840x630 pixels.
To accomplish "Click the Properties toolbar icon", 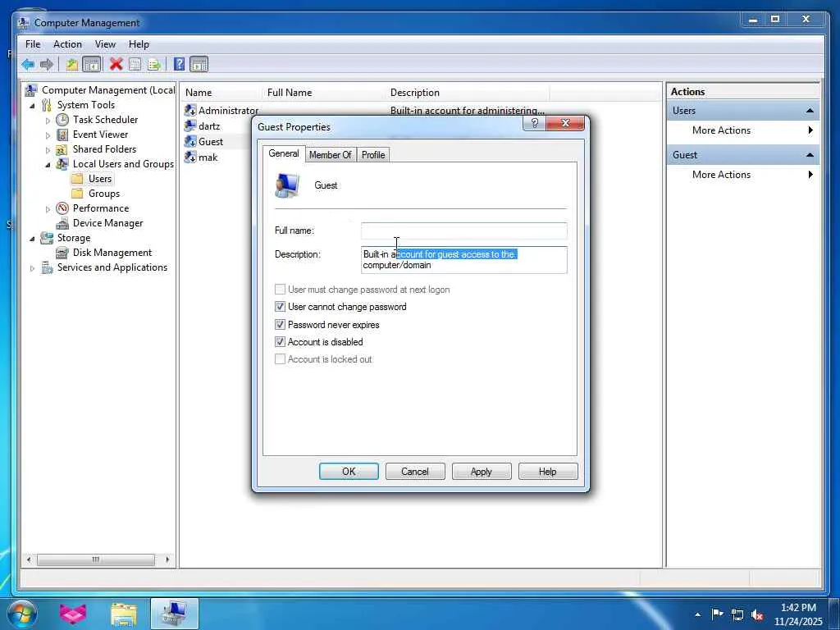I will click(135, 65).
